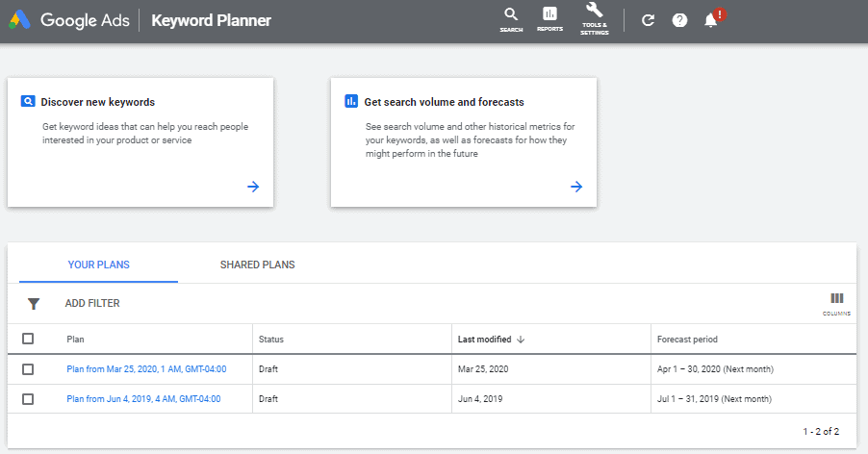Click the Mar 25, 2020 last modified cell
The width and height of the screenshot is (868, 454).
point(483,368)
